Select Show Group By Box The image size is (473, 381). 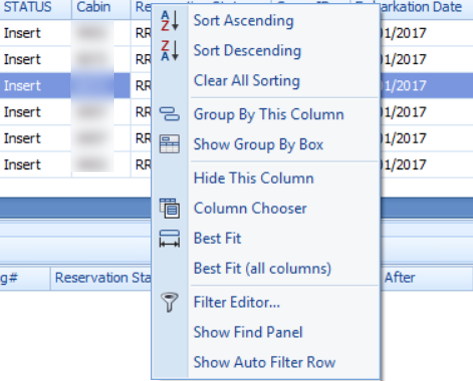(266, 144)
